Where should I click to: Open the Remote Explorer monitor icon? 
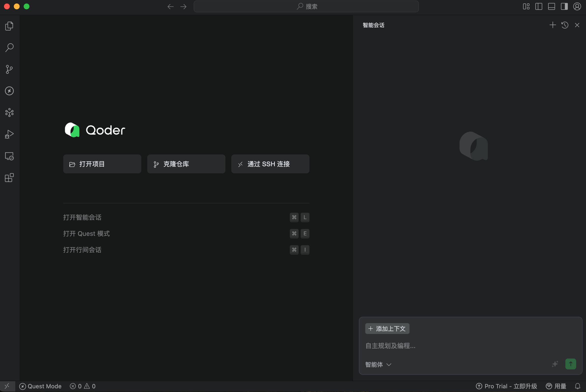[9, 156]
